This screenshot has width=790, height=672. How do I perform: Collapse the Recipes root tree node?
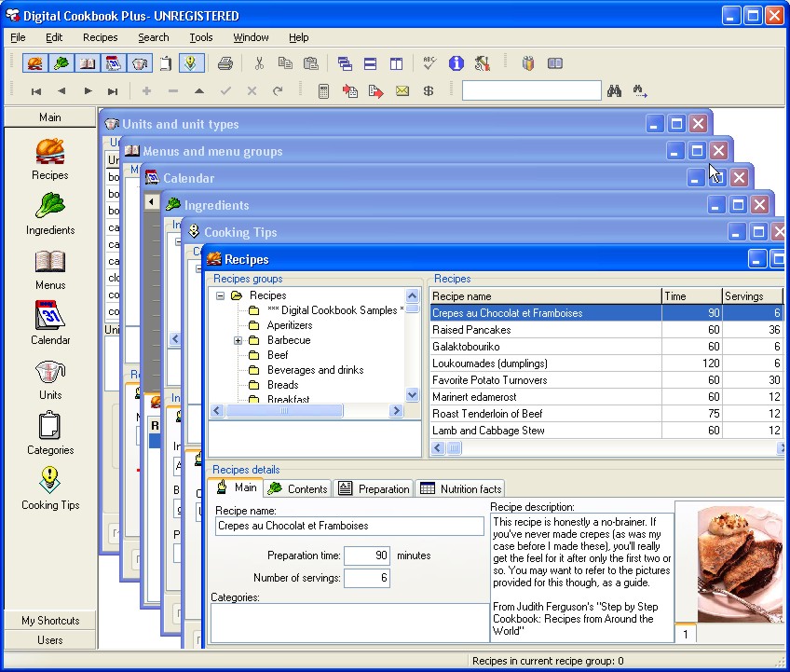point(220,295)
